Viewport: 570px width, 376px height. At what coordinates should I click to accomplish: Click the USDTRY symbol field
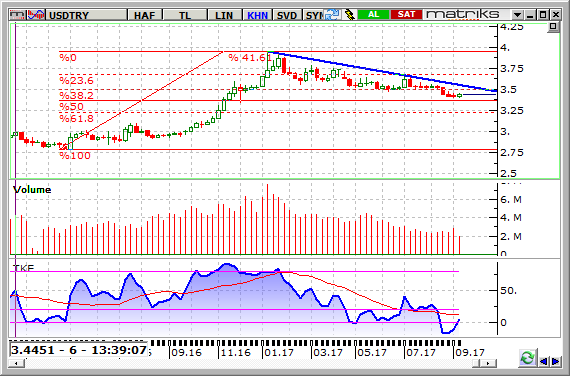coord(87,15)
